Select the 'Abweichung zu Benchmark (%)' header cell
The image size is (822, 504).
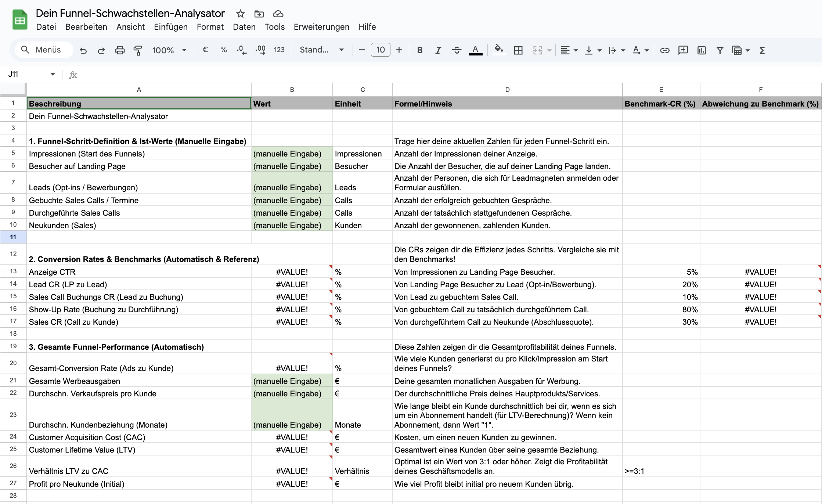(760, 104)
